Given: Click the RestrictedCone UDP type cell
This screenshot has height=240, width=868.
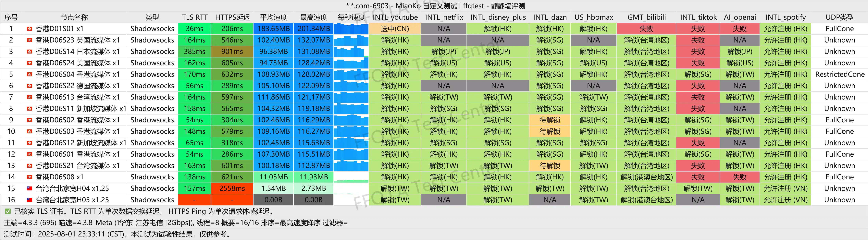Looking at the screenshot, I should 840,74.
